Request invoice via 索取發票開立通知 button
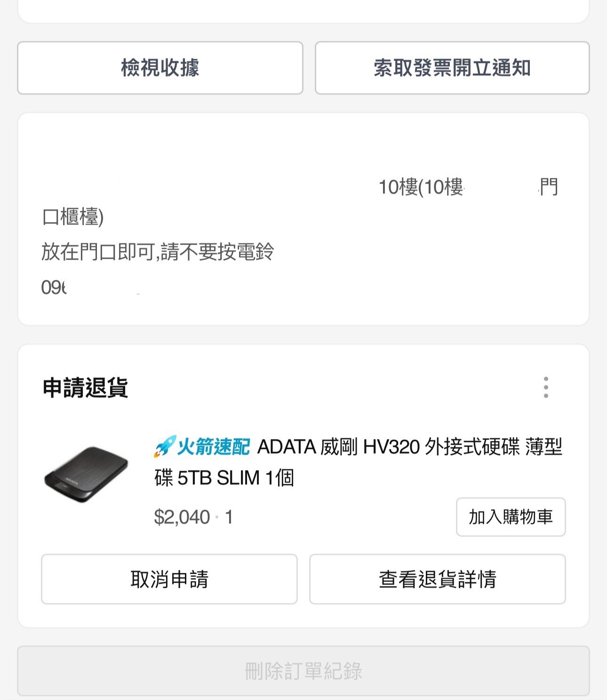This screenshot has width=607, height=700. (x=452, y=68)
